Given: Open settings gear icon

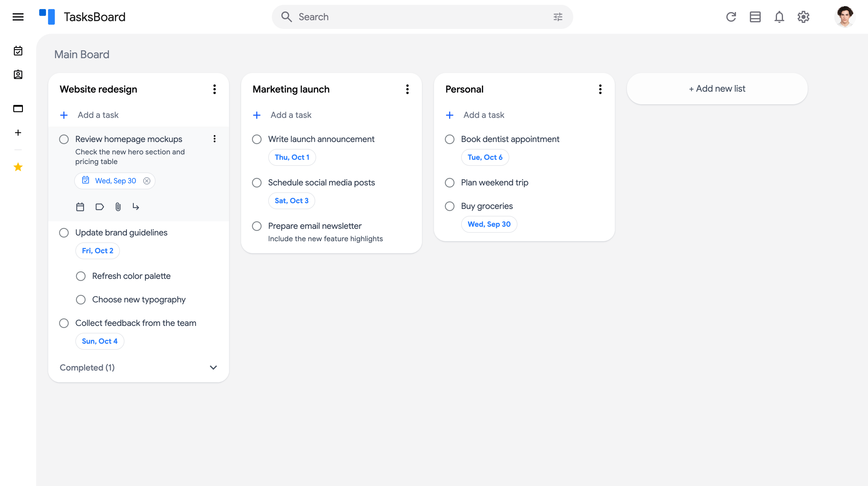Looking at the screenshot, I should (803, 17).
